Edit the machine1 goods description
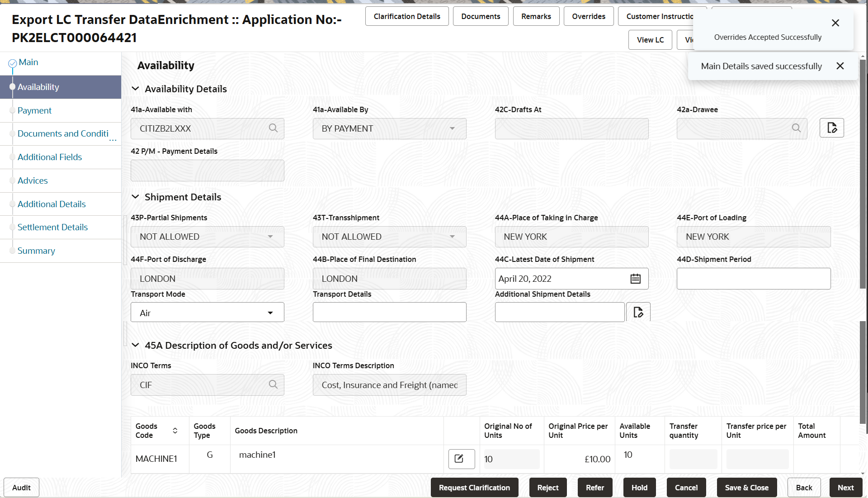This screenshot has width=868, height=498. click(461, 459)
